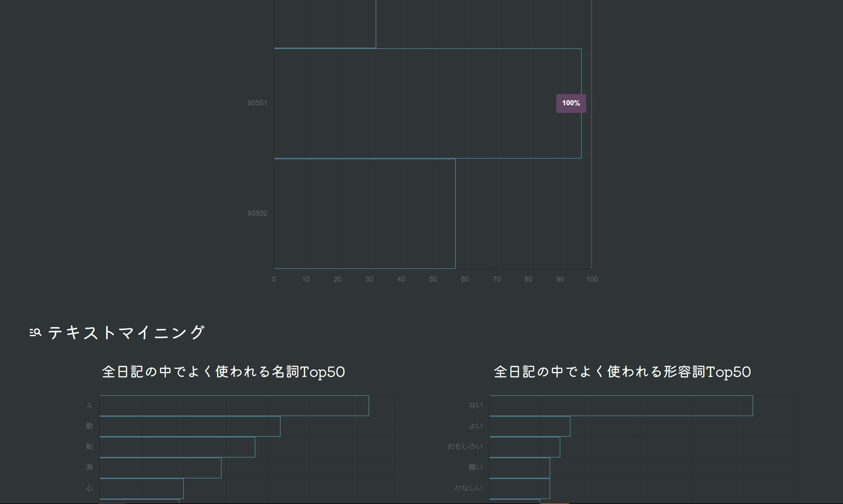Click the 0 tick label below the chart
843x504 pixels.
point(274,279)
